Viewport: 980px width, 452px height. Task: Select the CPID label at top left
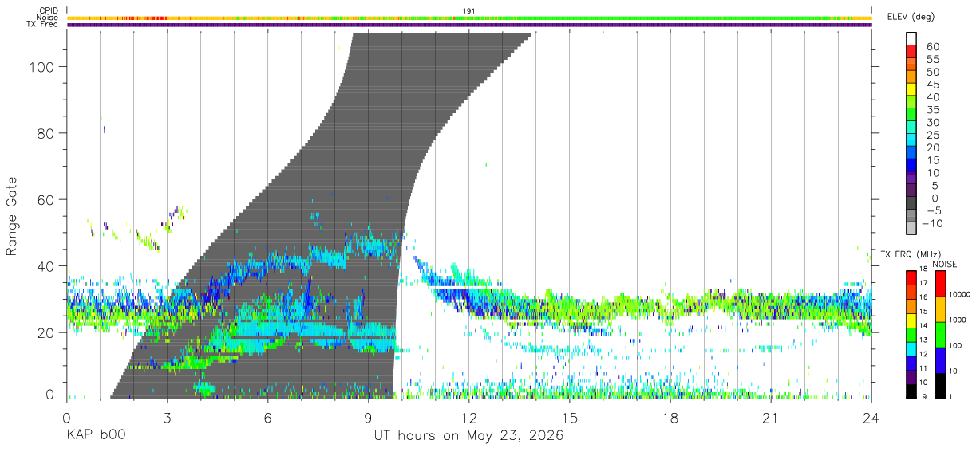coord(49,11)
